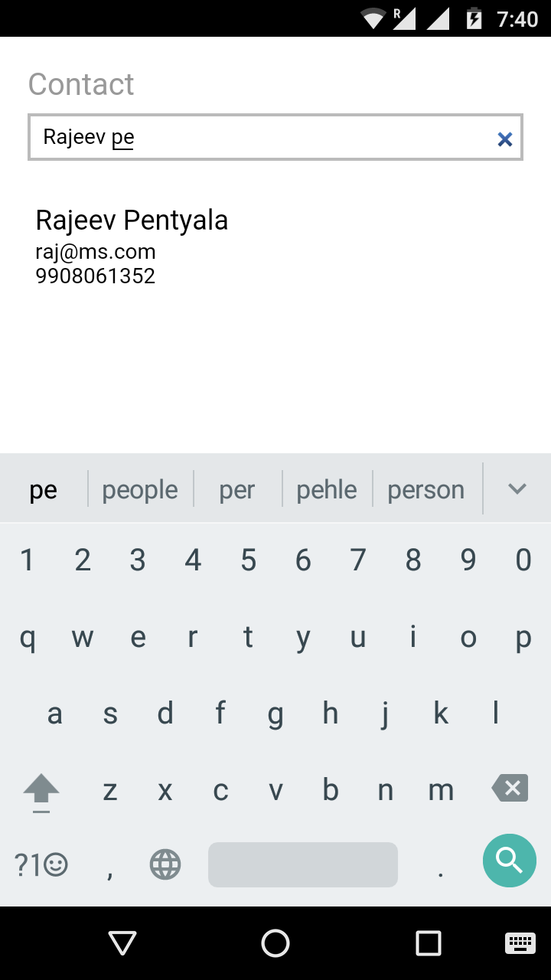Expand more word suggestions
551x980 pixels.
(517, 489)
